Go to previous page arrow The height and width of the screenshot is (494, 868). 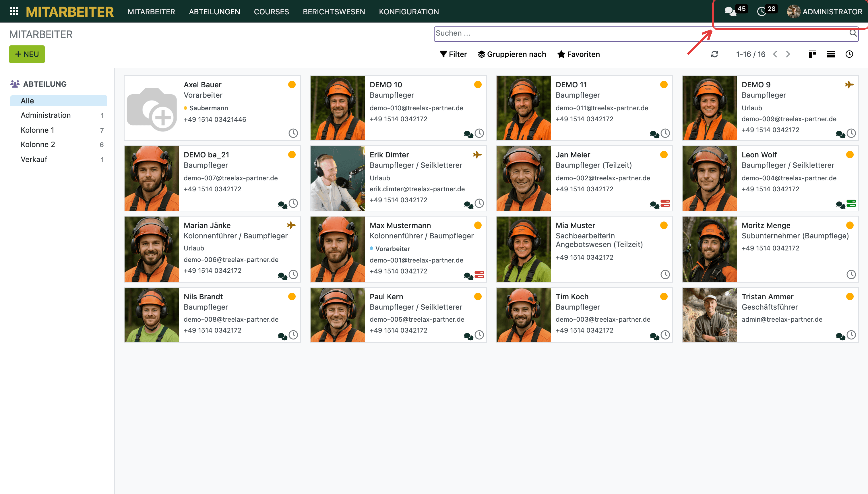(x=775, y=54)
